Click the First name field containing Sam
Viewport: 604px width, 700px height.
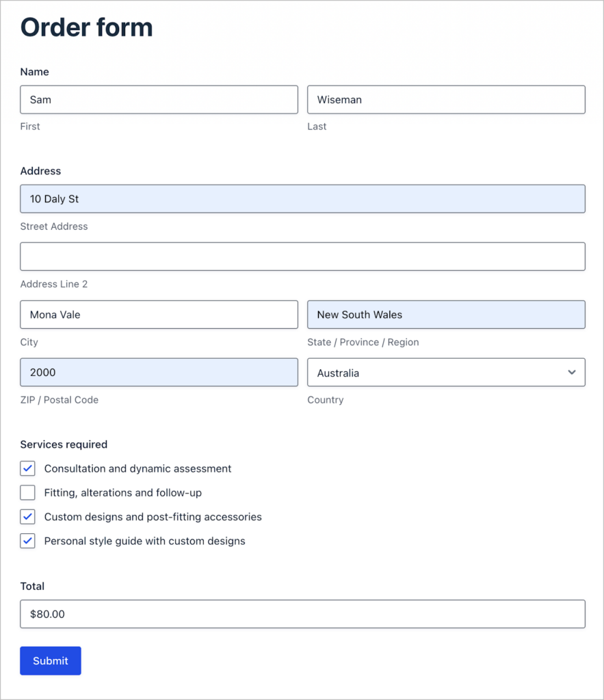click(x=159, y=100)
